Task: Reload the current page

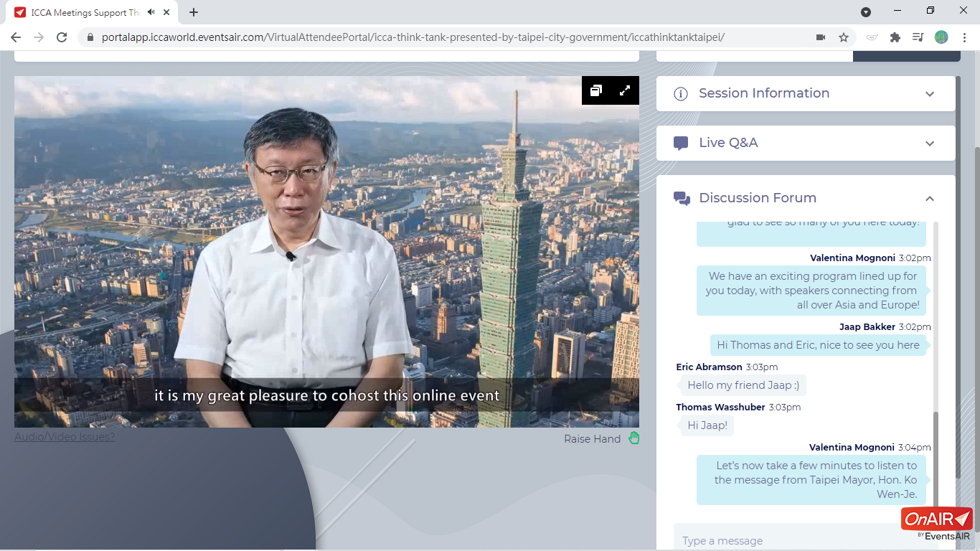Action: tap(62, 37)
